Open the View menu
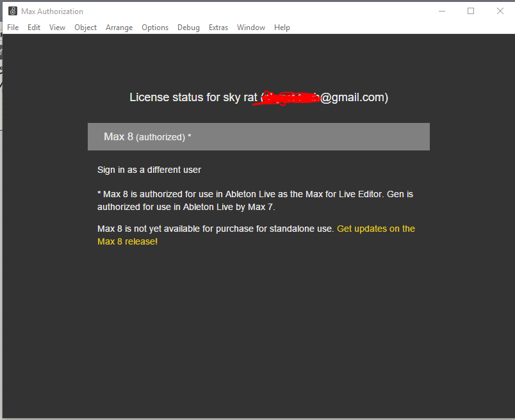 click(x=57, y=28)
